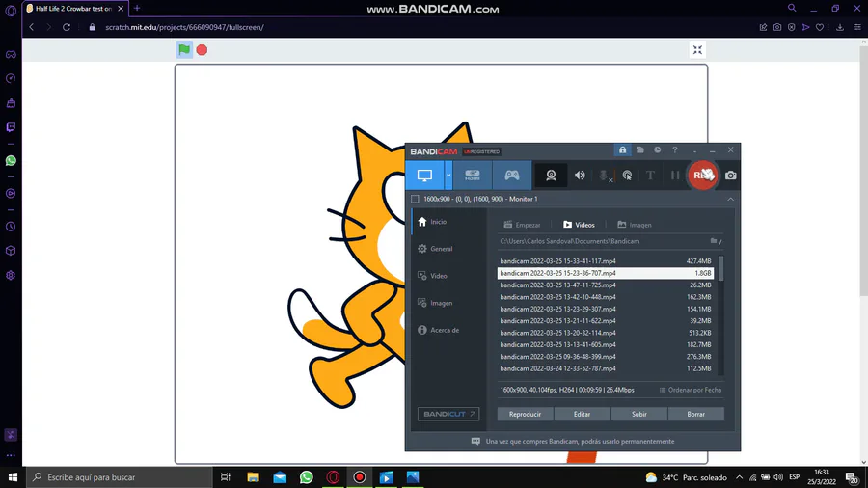This screenshot has height=488, width=868.
Task: Open Bandicam scheduled recording clock icon
Action: [x=657, y=149]
